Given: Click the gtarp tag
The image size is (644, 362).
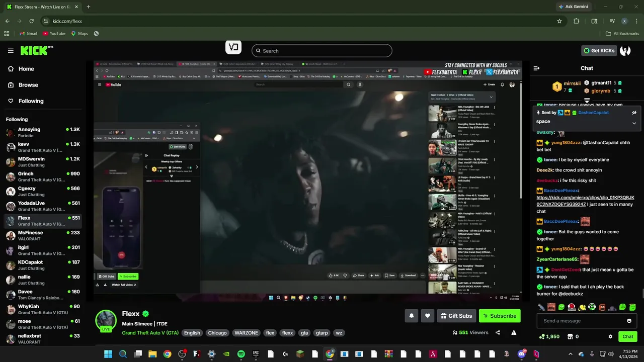Looking at the screenshot, I should click(x=322, y=333).
